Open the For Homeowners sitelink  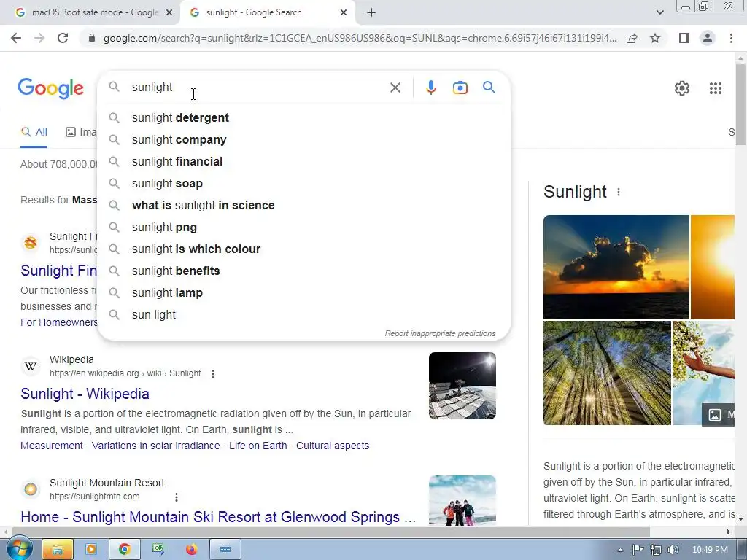(58, 322)
